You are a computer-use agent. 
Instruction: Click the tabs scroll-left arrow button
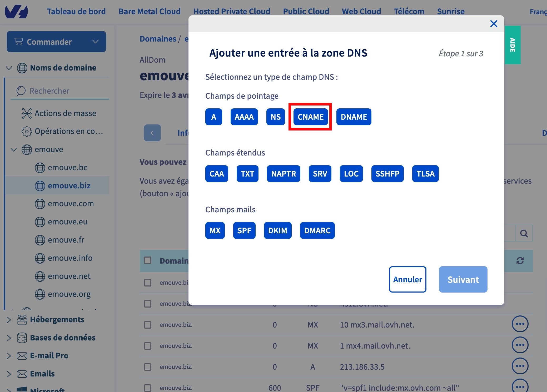pyautogui.click(x=152, y=133)
